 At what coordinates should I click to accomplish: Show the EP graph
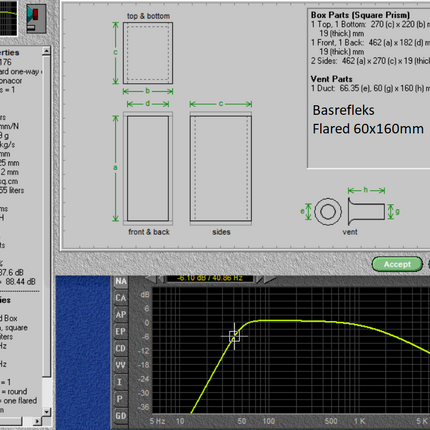[121, 331]
